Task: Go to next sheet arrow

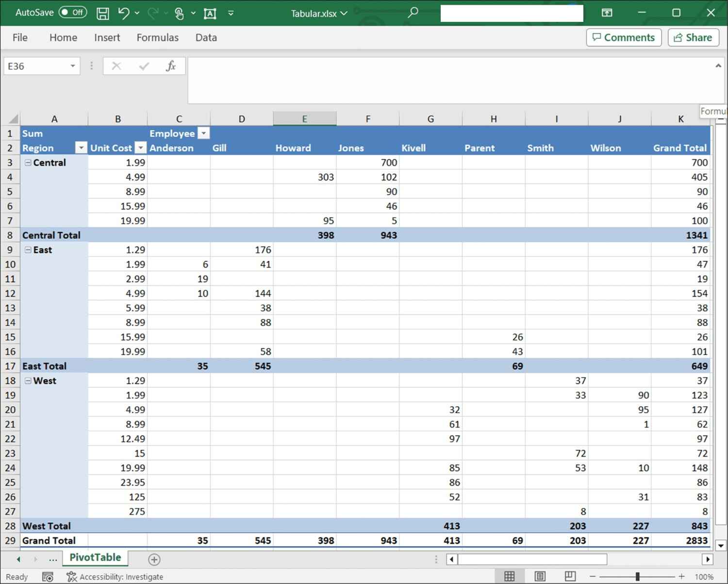Action: 35,559
